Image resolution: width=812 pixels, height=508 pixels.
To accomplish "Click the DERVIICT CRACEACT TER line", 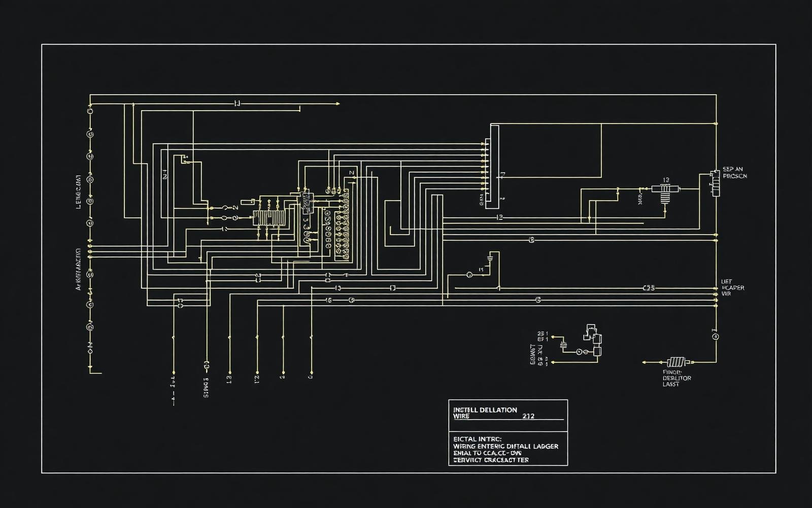I will pyautogui.click(x=490, y=460).
